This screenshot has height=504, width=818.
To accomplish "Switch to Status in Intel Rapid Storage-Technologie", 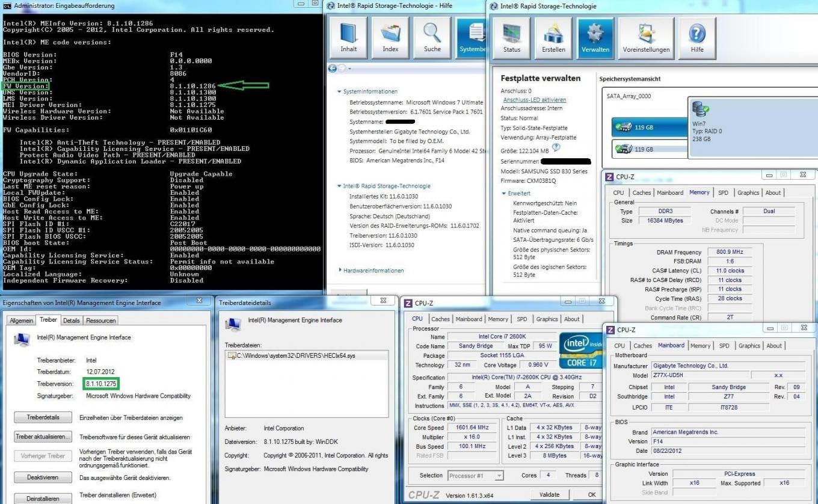I will click(512, 38).
